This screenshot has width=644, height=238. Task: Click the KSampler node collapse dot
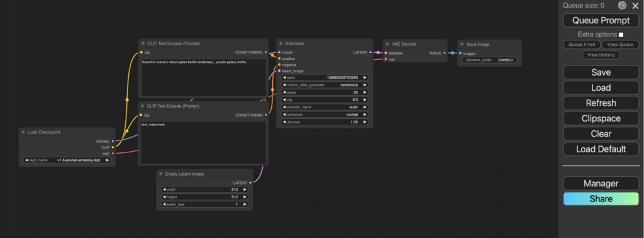pos(281,43)
